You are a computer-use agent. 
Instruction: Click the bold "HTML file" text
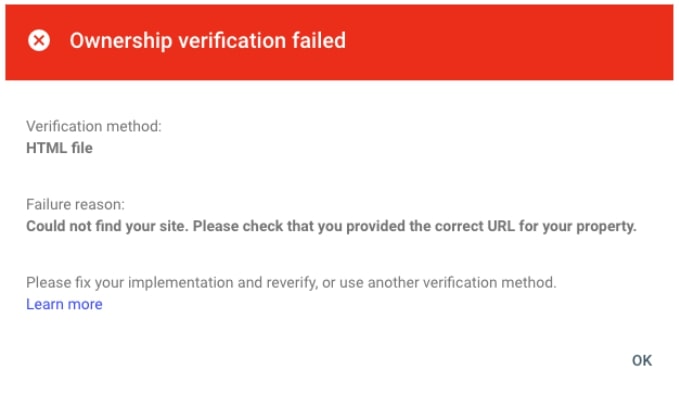(59, 148)
